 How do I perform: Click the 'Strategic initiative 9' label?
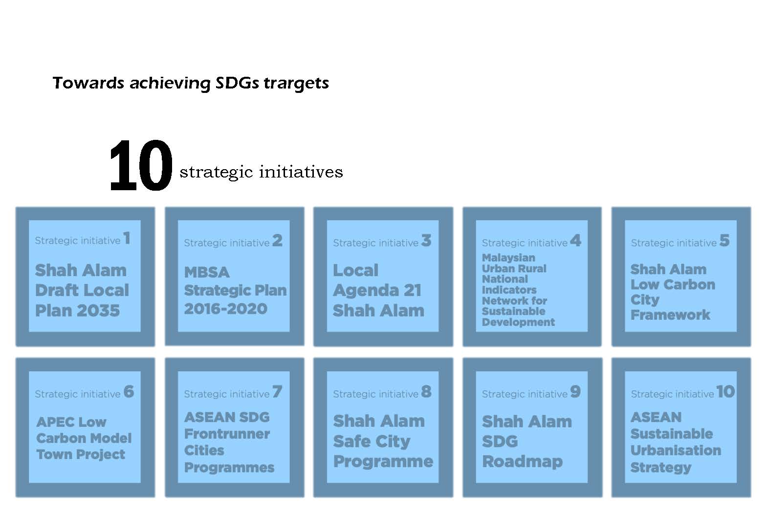(531, 393)
